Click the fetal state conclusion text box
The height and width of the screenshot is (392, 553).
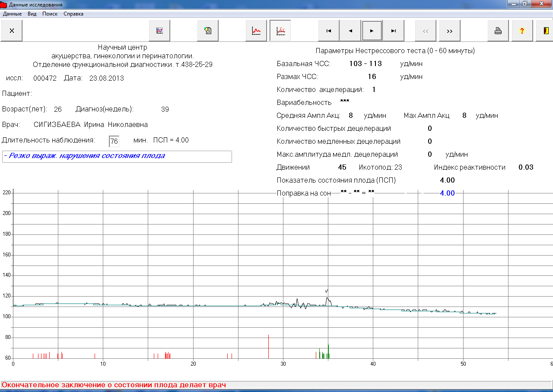(x=117, y=156)
